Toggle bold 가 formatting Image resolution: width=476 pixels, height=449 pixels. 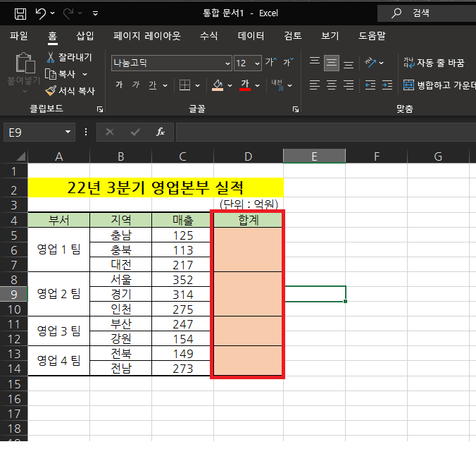(119, 85)
